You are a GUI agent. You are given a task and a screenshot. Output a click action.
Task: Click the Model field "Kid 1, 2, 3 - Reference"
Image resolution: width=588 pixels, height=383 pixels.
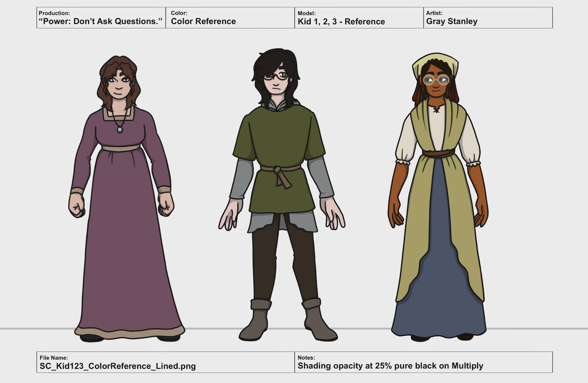(x=341, y=22)
